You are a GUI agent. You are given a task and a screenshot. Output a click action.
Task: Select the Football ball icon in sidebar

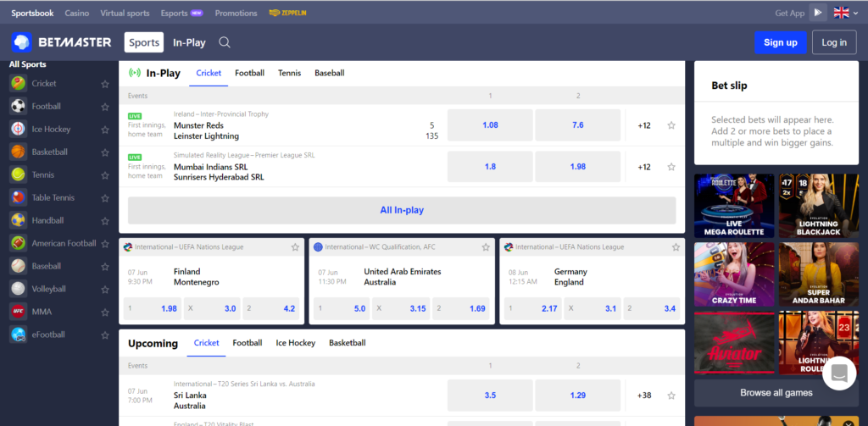click(x=19, y=106)
